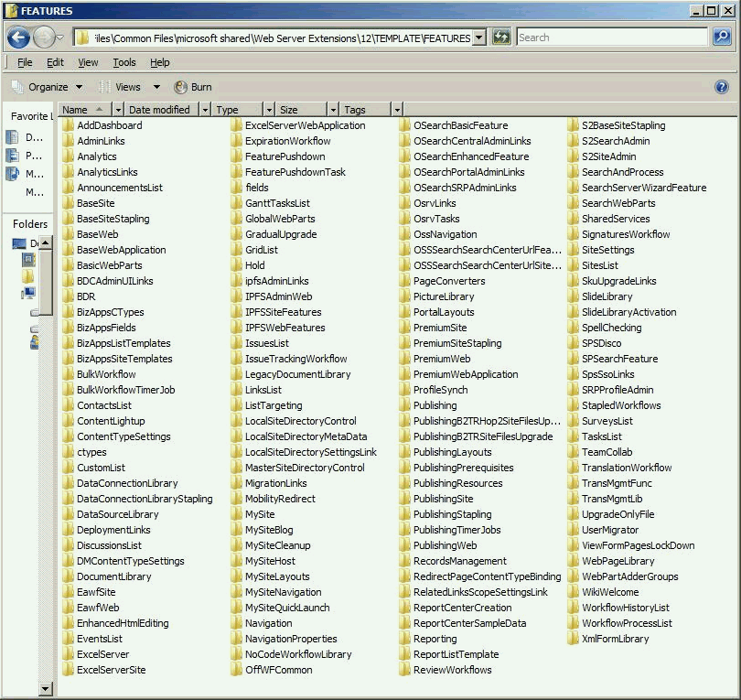Expand the Views options arrow
The width and height of the screenshot is (741, 700).
pos(157,87)
